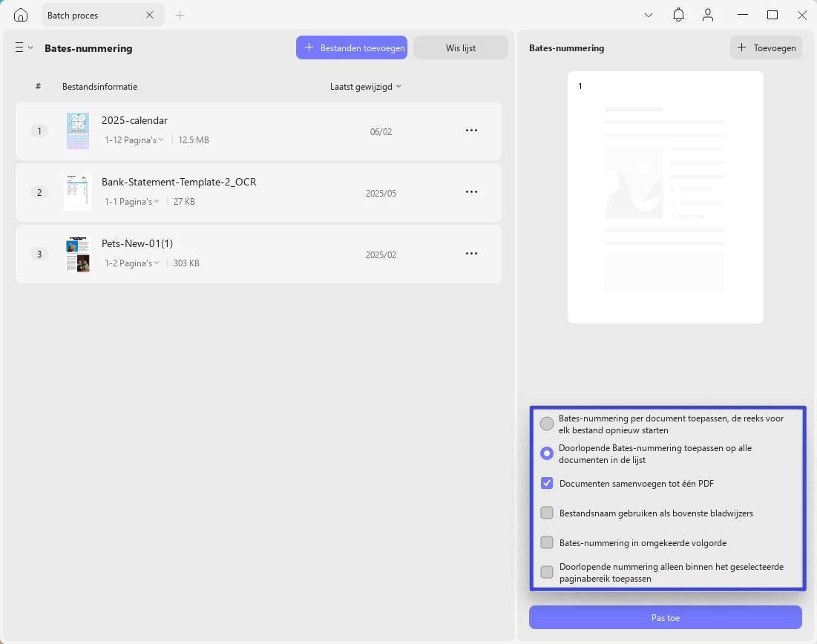Image resolution: width=817 pixels, height=644 pixels.
Task: Select the Bank-Statement-Template-2_OCR thumbnail
Action: pyautogui.click(x=78, y=192)
